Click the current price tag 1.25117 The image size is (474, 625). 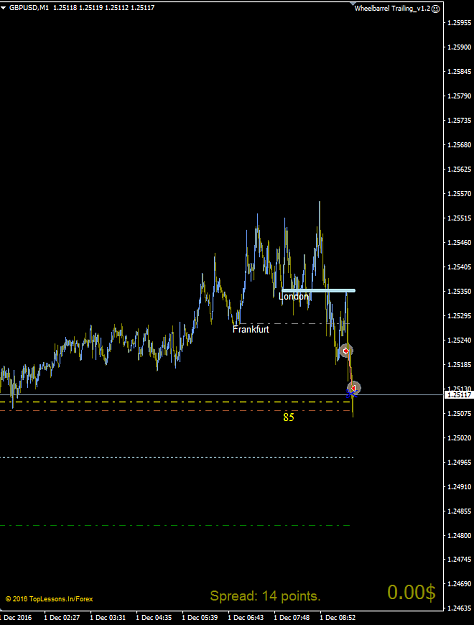459,395
